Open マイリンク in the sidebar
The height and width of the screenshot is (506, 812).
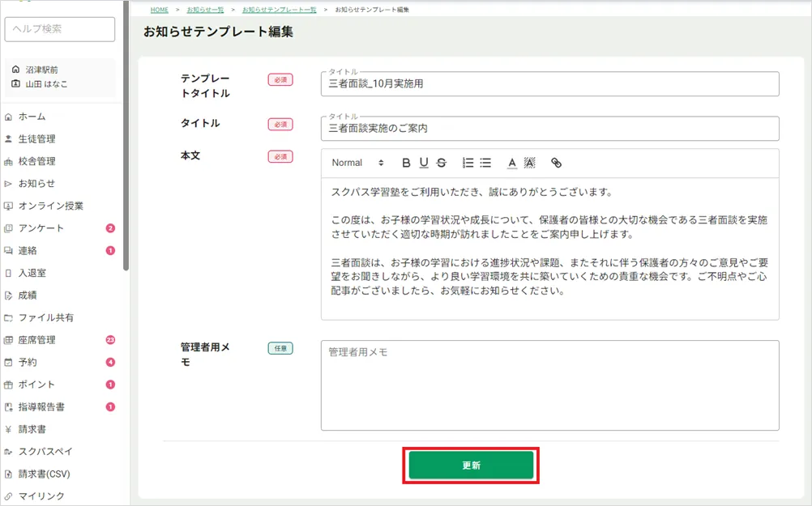pyautogui.click(x=41, y=496)
